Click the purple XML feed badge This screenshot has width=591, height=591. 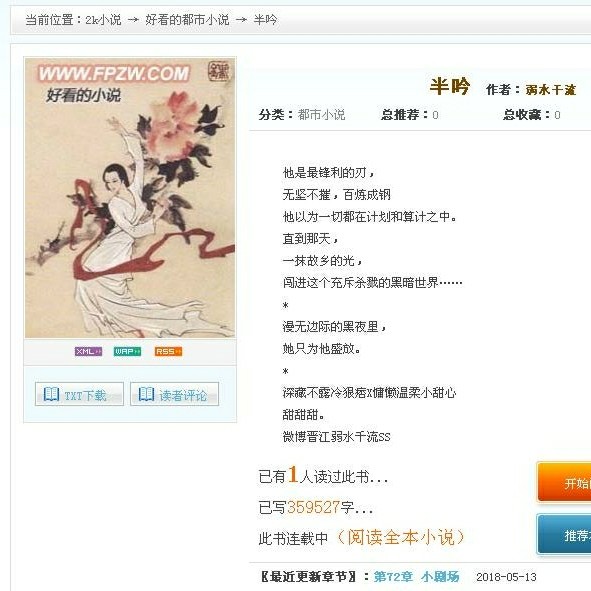click(88, 352)
